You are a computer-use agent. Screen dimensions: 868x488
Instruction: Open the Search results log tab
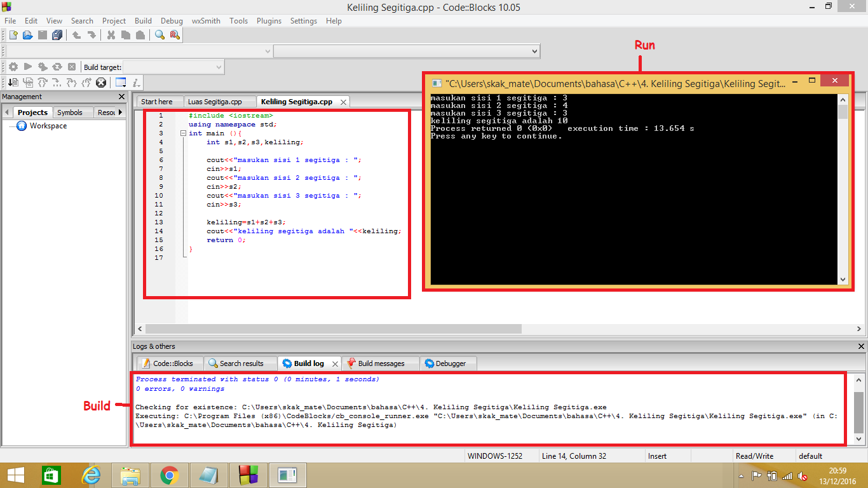tap(241, 363)
